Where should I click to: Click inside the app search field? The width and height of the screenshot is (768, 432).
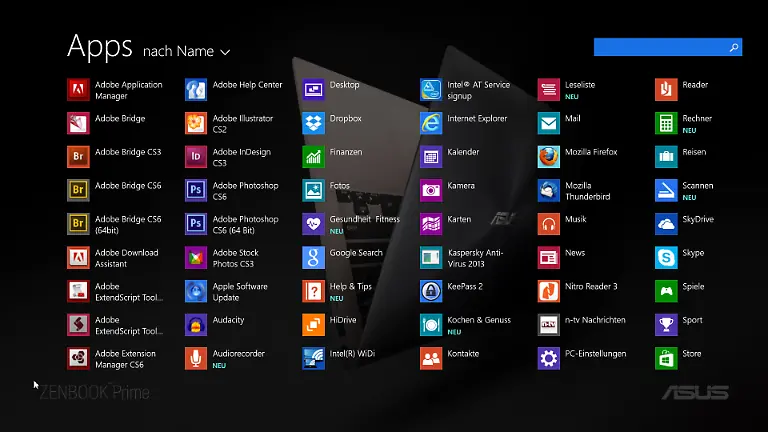pyautogui.click(x=659, y=47)
